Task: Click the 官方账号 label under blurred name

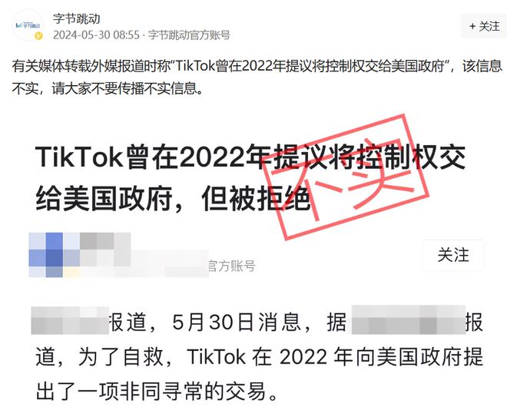Action: tap(232, 266)
